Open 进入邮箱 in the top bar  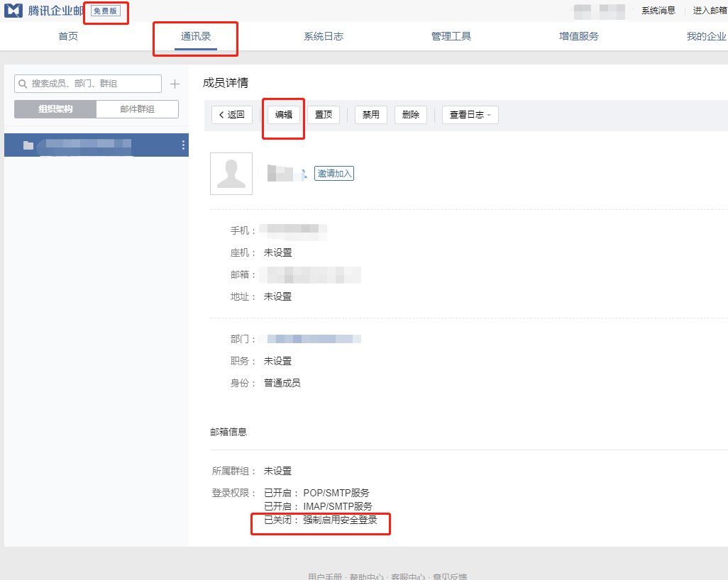[707, 11]
